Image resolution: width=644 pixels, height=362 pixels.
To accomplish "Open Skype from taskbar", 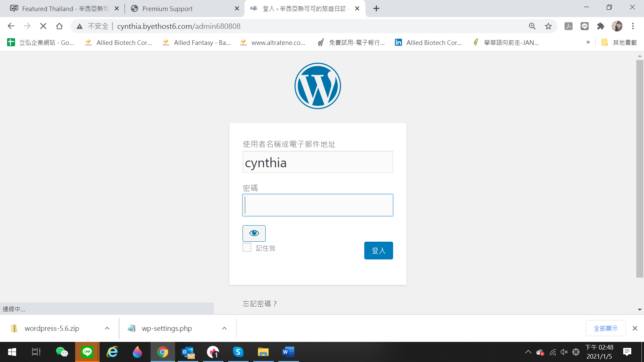I will click(x=238, y=352).
